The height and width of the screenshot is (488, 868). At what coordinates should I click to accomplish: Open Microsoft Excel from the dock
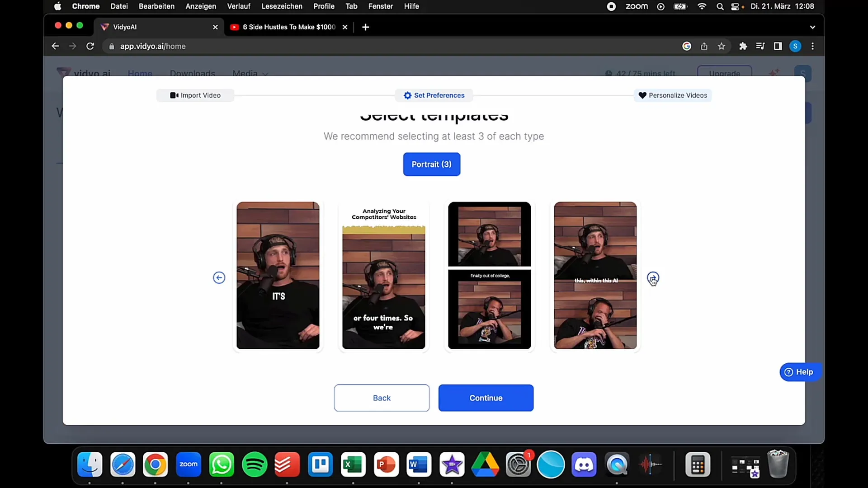[353, 465]
